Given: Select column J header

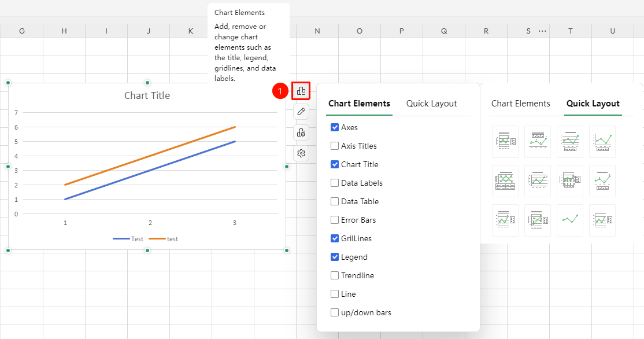Looking at the screenshot, I should (149, 31).
